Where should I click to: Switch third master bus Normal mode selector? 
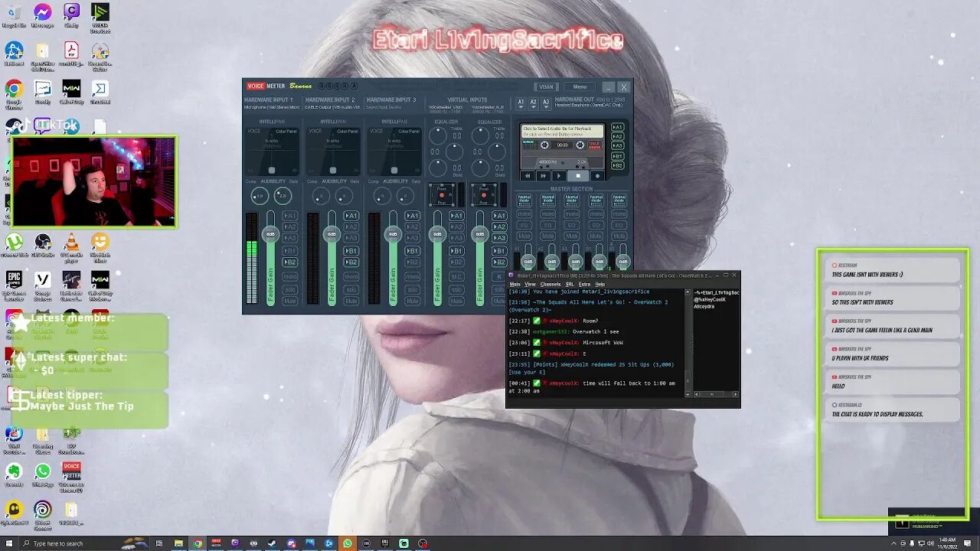pos(572,199)
